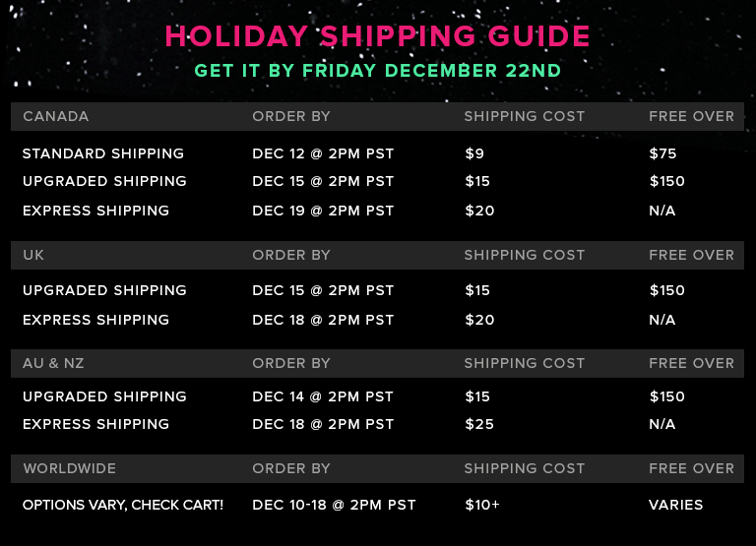Image resolution: width=756 pixels, height=546 pixels.
Task: Click Shipping Cost column header in Canada section
Action: pyautogui.click(x=525, y=116)
